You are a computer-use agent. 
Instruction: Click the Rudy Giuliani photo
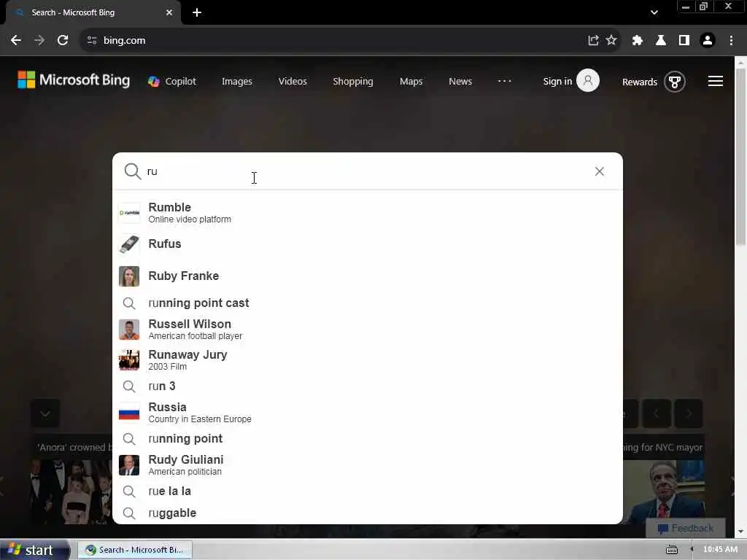[129, 465]
